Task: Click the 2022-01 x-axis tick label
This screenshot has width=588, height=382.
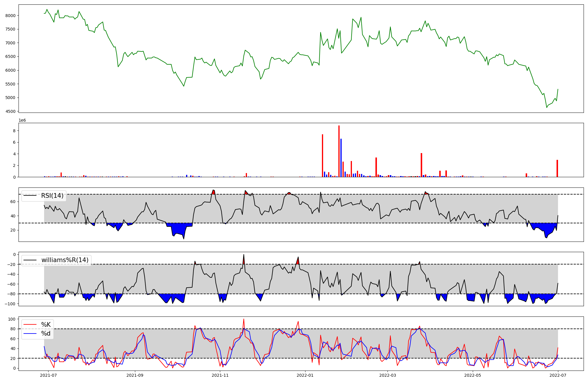Action: point(305,375)
